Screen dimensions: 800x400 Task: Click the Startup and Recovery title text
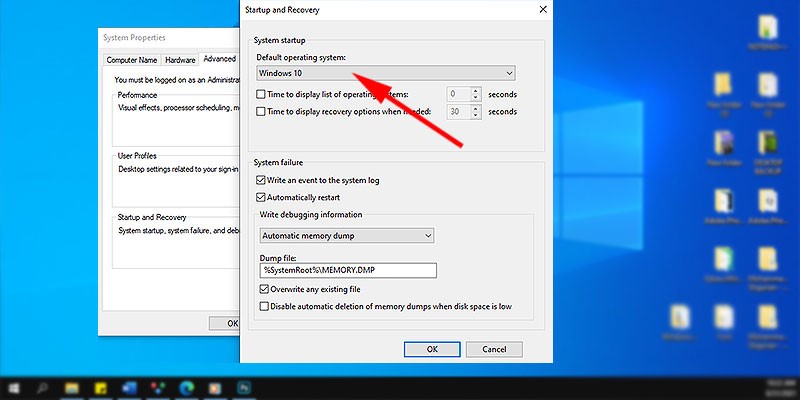tap(282, 10)
